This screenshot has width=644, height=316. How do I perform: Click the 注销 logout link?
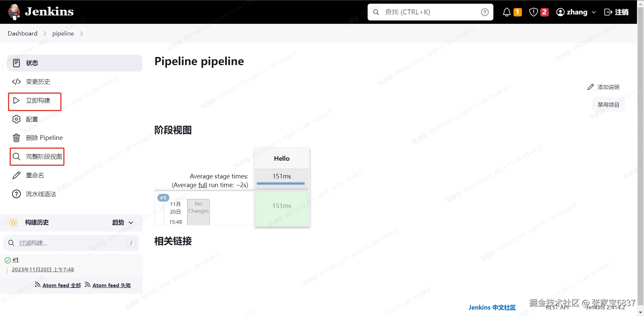[x=622, y=12]
